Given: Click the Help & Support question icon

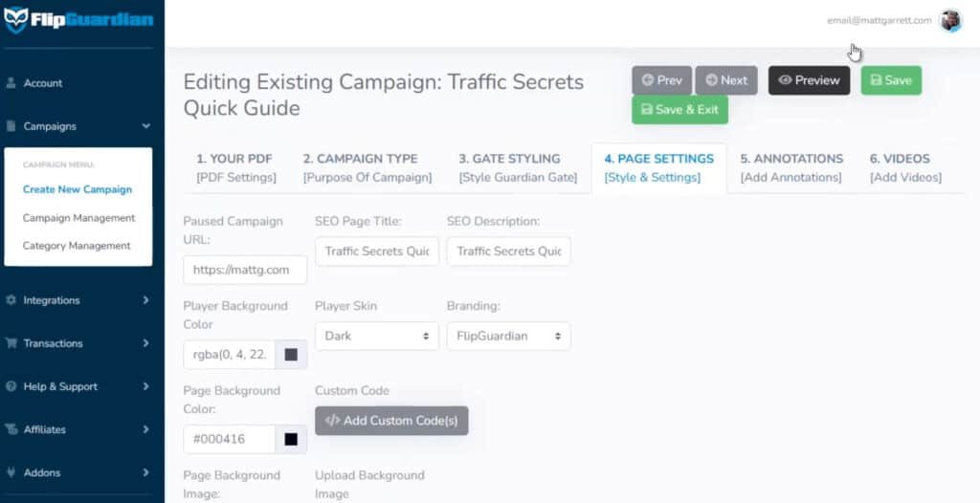Looking at the screenshot, I should (x=11, y=386).
